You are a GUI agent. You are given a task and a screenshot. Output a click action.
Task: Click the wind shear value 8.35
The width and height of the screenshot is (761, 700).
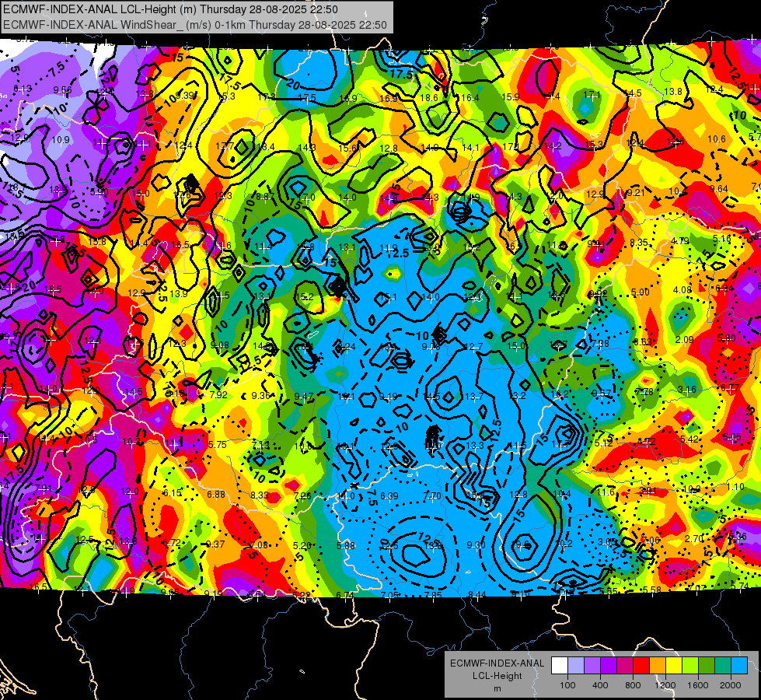tap(639, 243)
